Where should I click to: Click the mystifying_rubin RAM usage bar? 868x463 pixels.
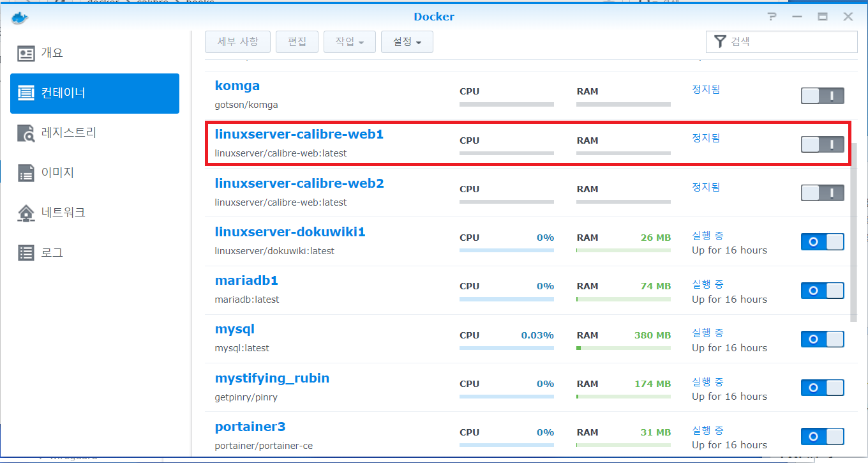coord(624,397)
